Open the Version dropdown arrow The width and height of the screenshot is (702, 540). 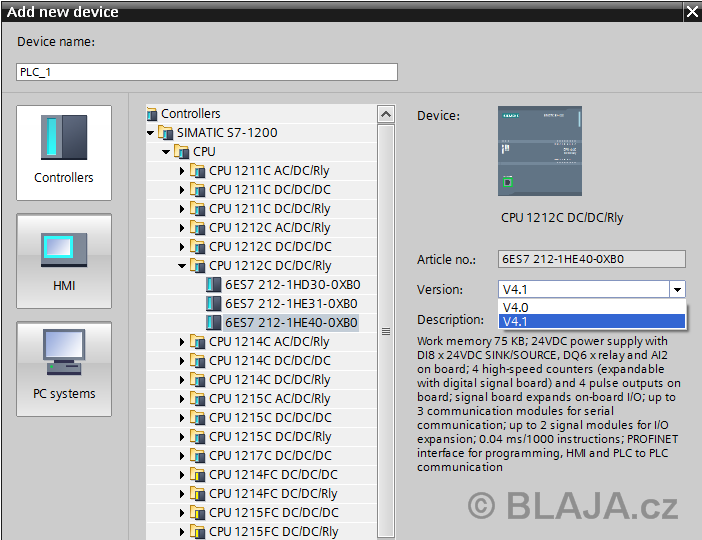tap(677, 290)
